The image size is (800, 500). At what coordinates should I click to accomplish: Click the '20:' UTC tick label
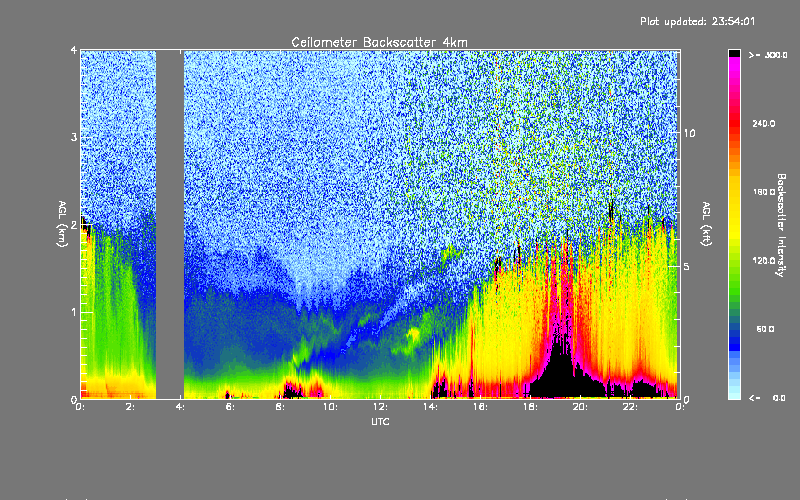pos(580,407)
